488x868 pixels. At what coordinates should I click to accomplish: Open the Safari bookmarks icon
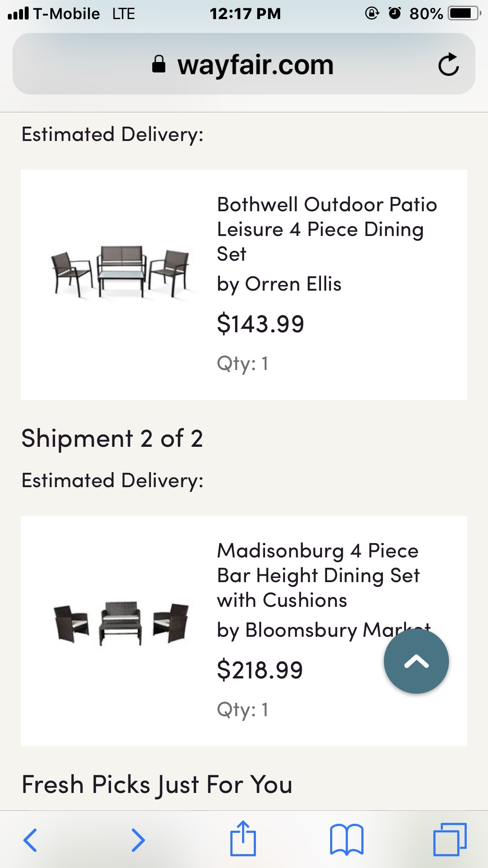pos(347,839)
